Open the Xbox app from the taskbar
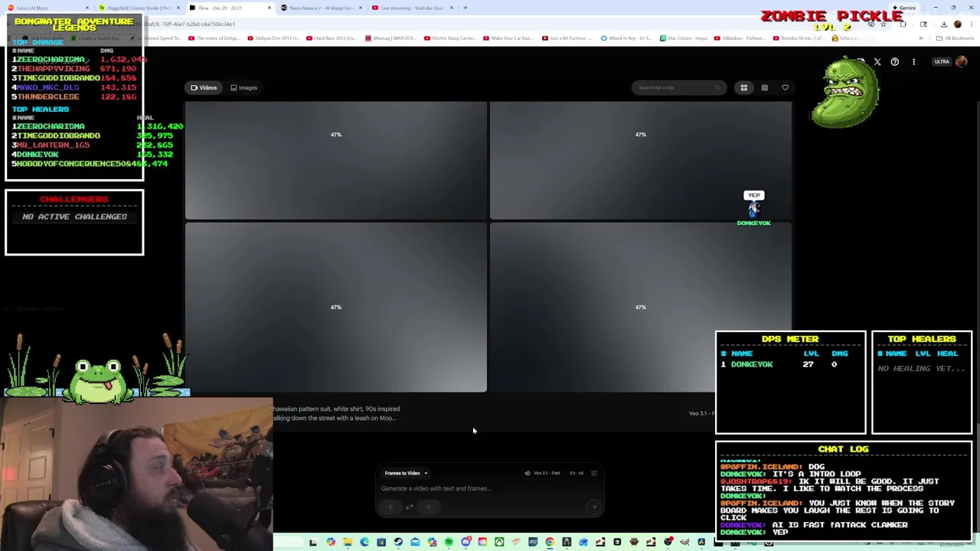This screenshot has width=980, height=551. [499, 542]
